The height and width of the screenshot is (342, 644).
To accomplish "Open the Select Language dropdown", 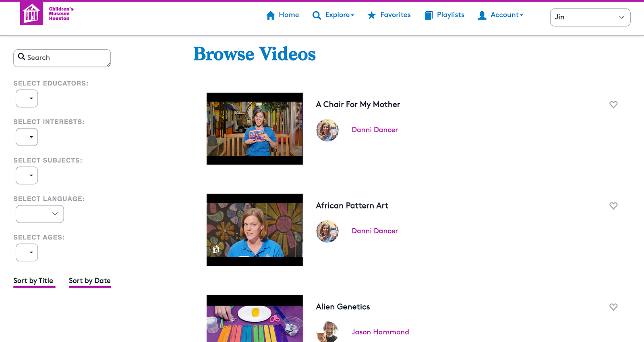I will (x=40, y=214).
